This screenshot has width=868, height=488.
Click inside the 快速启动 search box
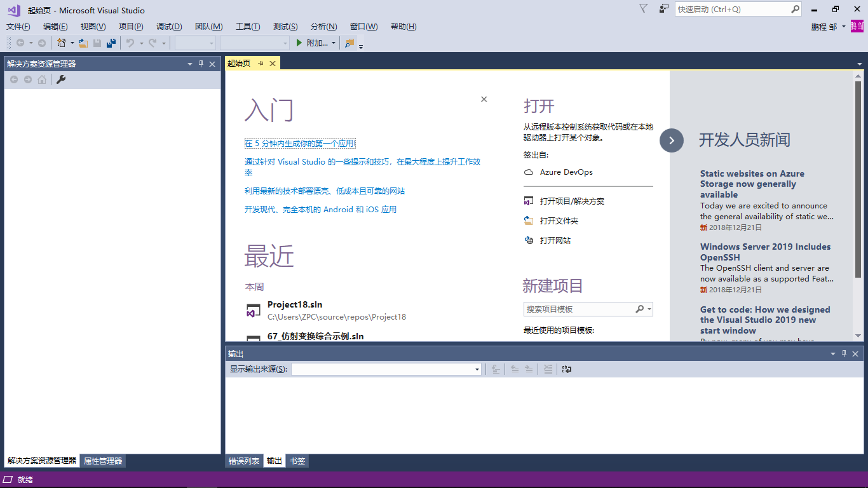click(x=731, y=9)
